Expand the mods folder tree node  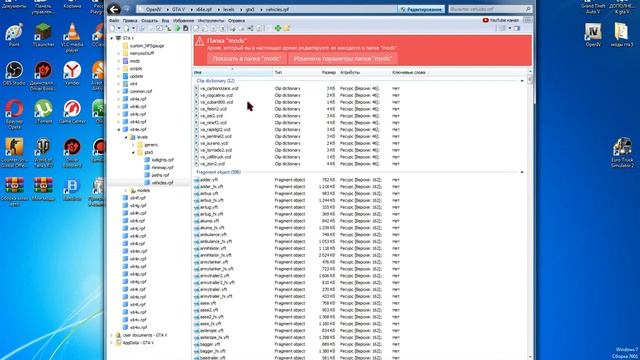coord(119,61)
